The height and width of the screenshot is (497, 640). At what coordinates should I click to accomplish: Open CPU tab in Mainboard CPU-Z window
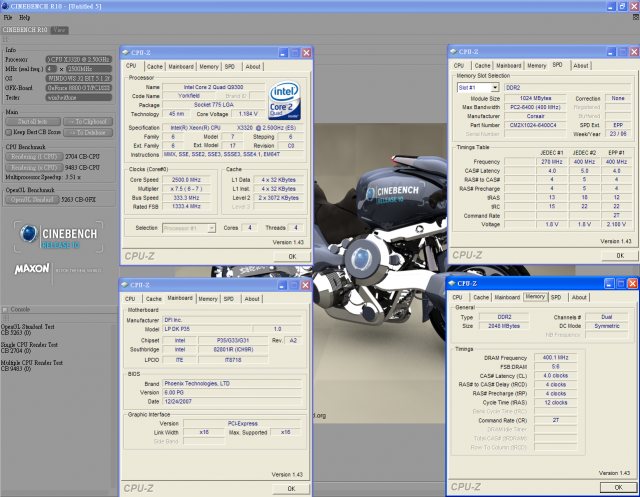[x=130, y=299]
